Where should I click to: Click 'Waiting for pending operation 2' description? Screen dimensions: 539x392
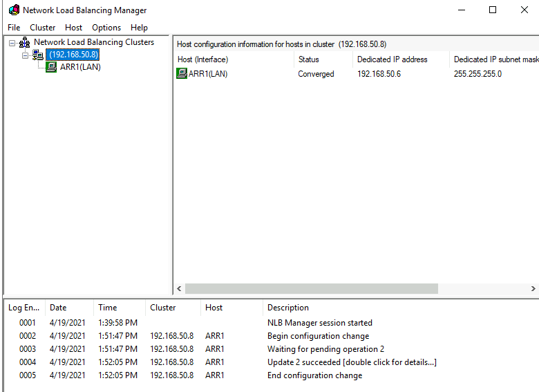tap(325, 349)
